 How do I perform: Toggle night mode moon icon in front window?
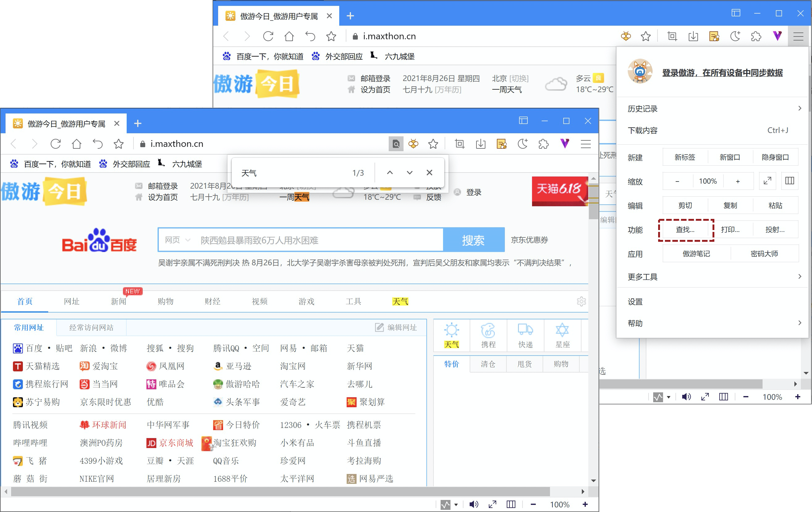[522, 144]
